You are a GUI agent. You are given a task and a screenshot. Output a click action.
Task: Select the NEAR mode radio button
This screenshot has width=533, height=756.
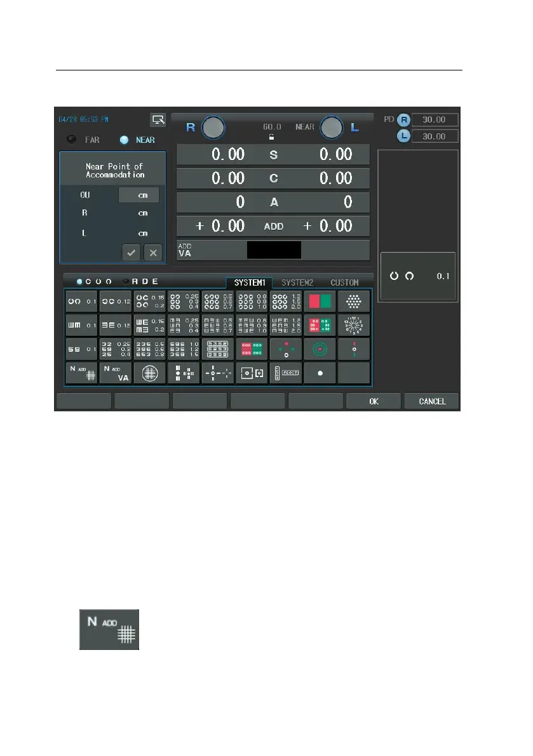[124, 140]
